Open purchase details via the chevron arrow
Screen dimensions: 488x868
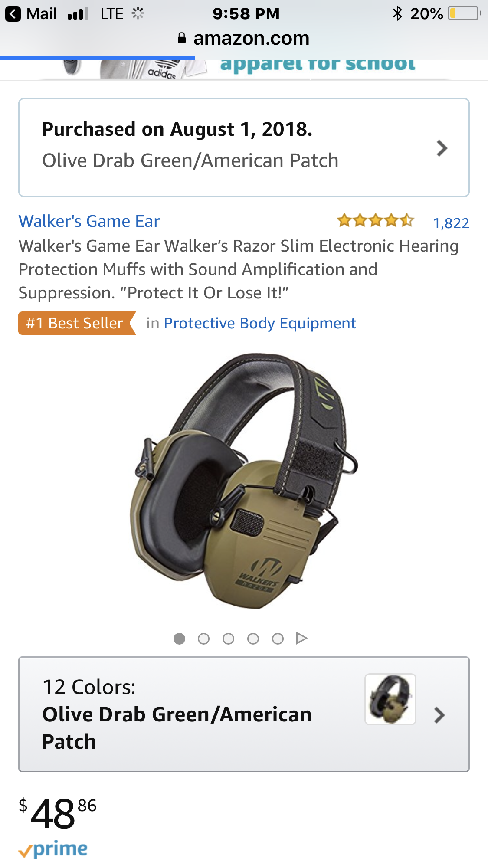point(442,148)
